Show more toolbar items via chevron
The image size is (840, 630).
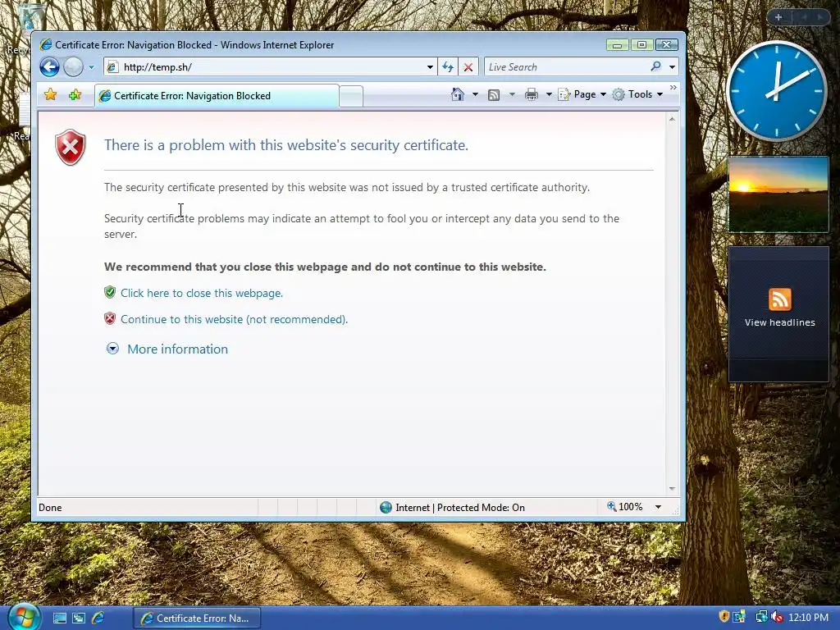point(673,87)
